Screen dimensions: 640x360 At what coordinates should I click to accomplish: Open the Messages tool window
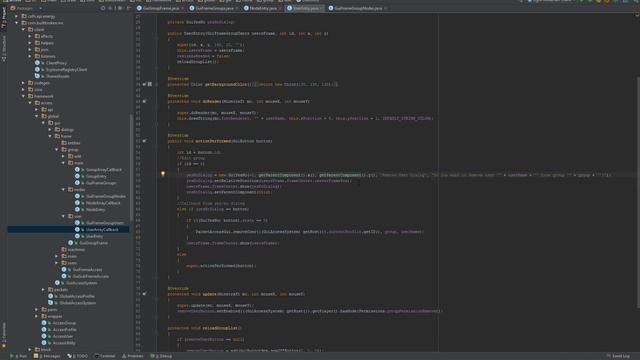click(47, 356)
